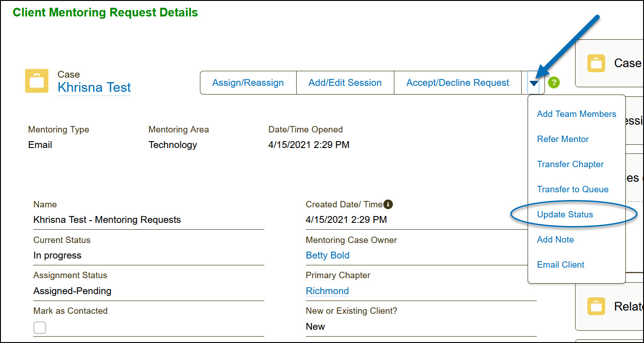644x343 pixels.
Task: Open the more actions dropdown arrow
Action: [x=534, y=83]
